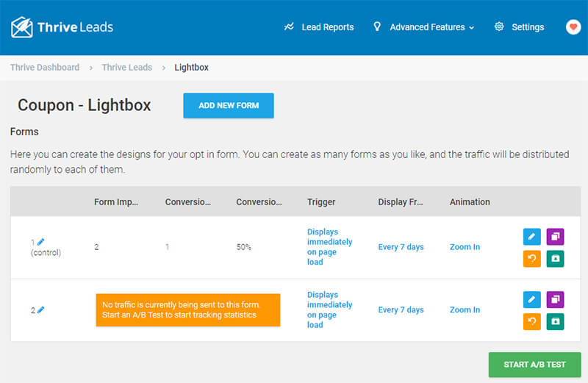Go to Thrive Dashboard breadcrumb
Screen dimensions: 588x383
pyautogui.click(x=45, y=68)
